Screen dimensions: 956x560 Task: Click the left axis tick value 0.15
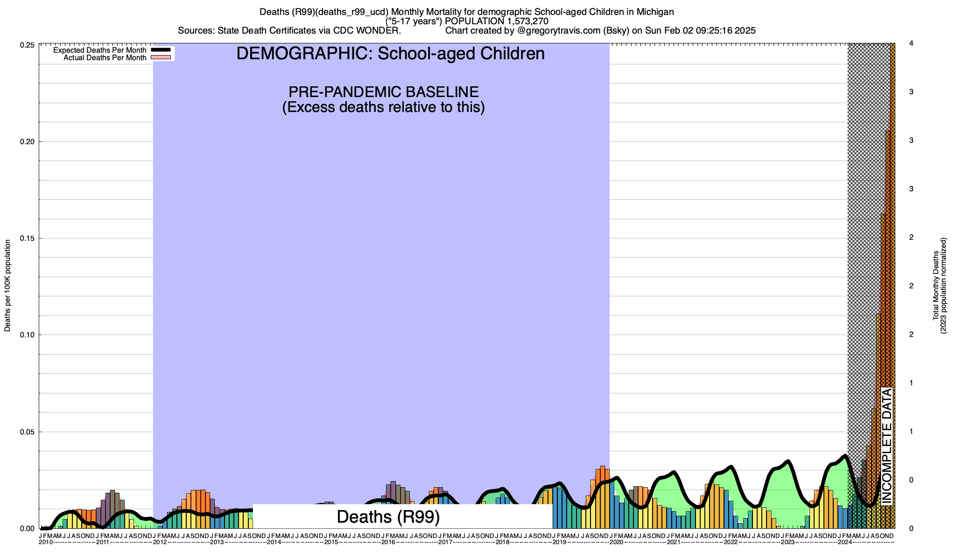click(27, 238)
